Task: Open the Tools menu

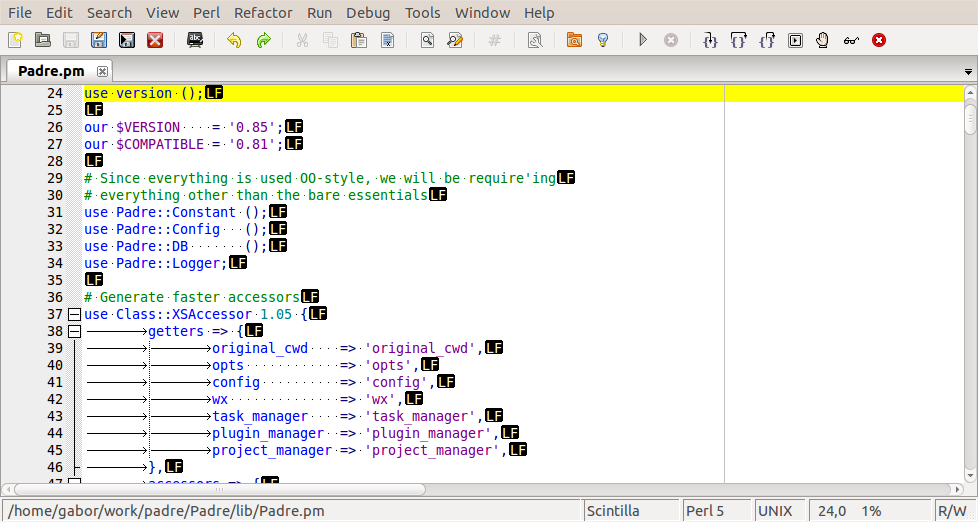Action: pyautogui.click(x=422, y=12)
